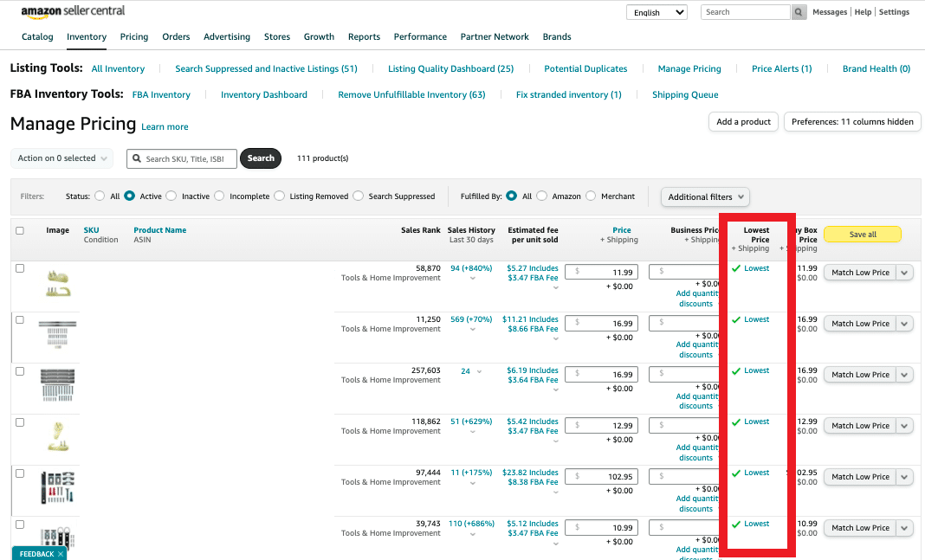Screen dimensions: 925x560
Task: Close the Feedback tab with the X
Action: 60,554
